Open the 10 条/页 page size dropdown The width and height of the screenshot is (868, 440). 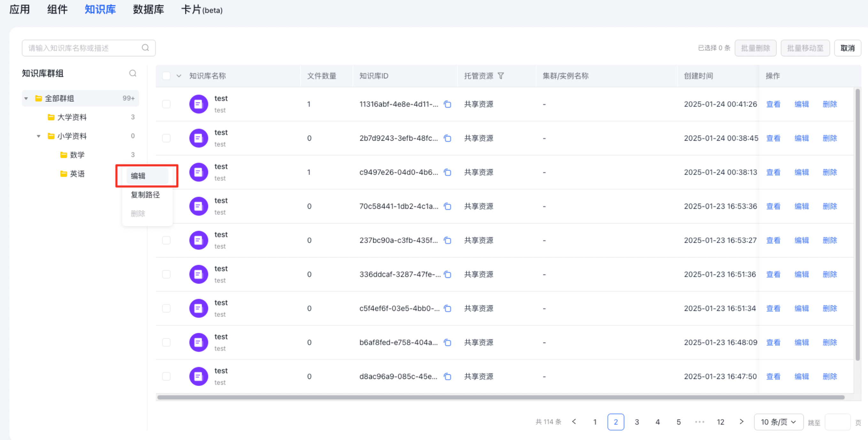(x=779, y=422)
